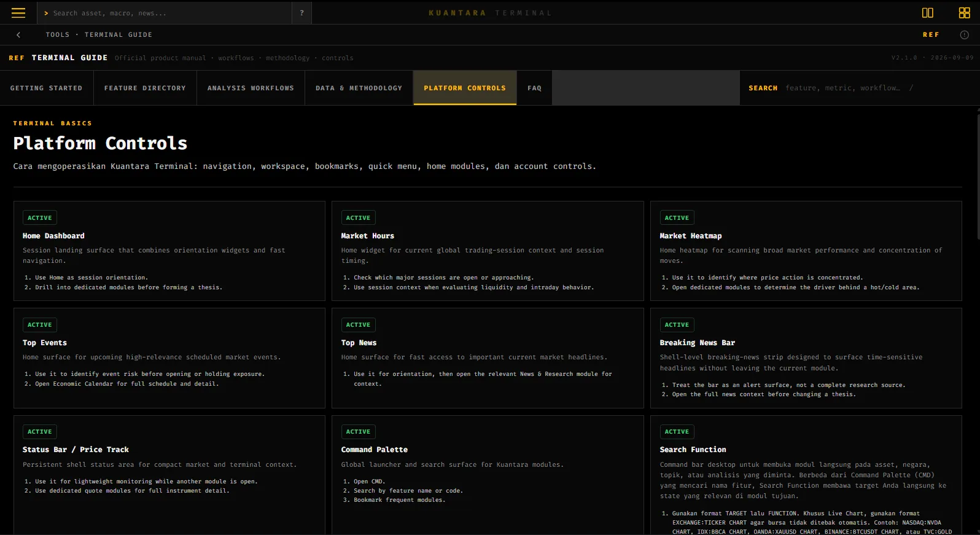The image size is (980, 535).
Task: Switch to the split-pane layout icon
Action: 927,13
